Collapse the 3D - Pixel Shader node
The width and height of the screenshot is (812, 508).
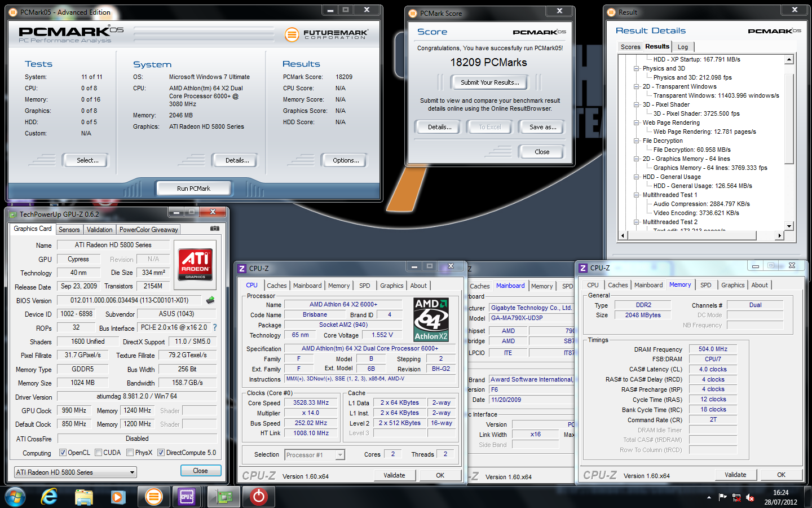(x=637, y=104)
